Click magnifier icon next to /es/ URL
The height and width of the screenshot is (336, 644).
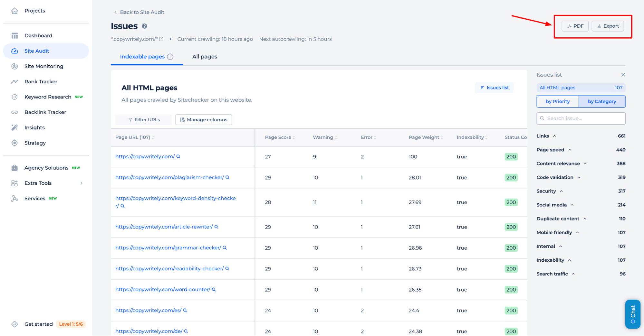185,311
